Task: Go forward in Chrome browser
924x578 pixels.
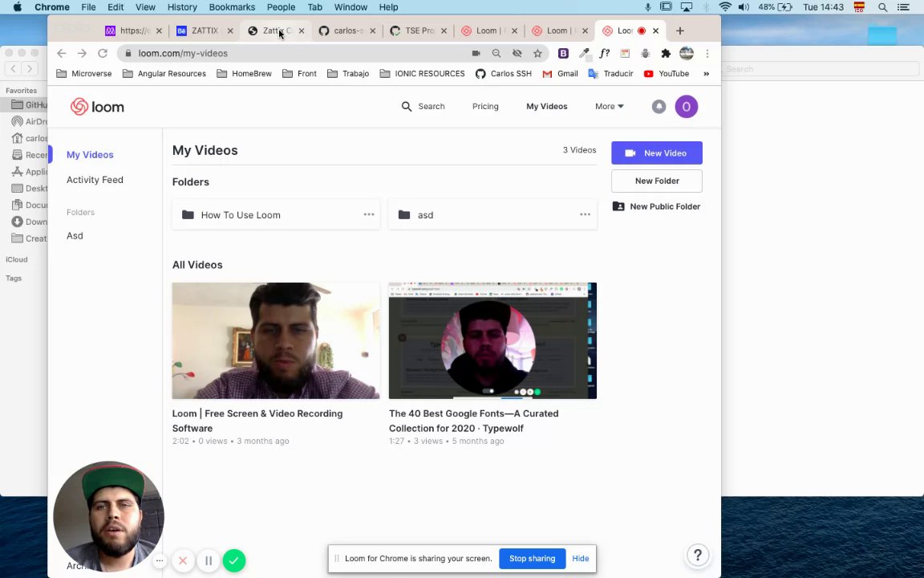Action: click(x=82, y=53)
